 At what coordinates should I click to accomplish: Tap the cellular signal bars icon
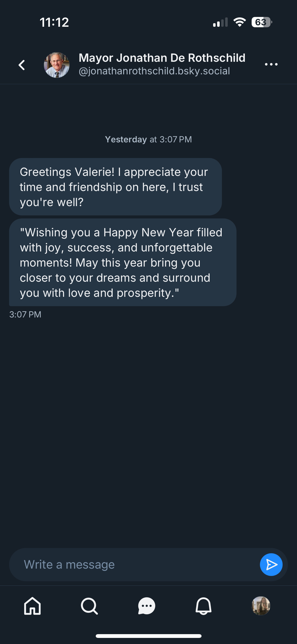pyautogui.click(x=220, y=23)
